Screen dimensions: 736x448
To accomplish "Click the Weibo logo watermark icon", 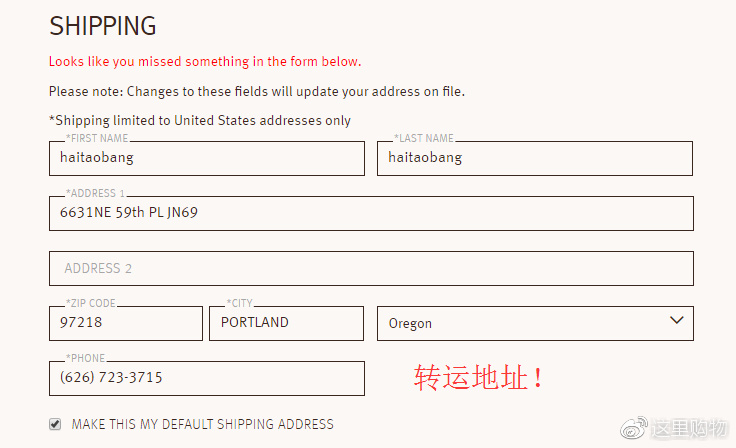I will coord(636,428).
